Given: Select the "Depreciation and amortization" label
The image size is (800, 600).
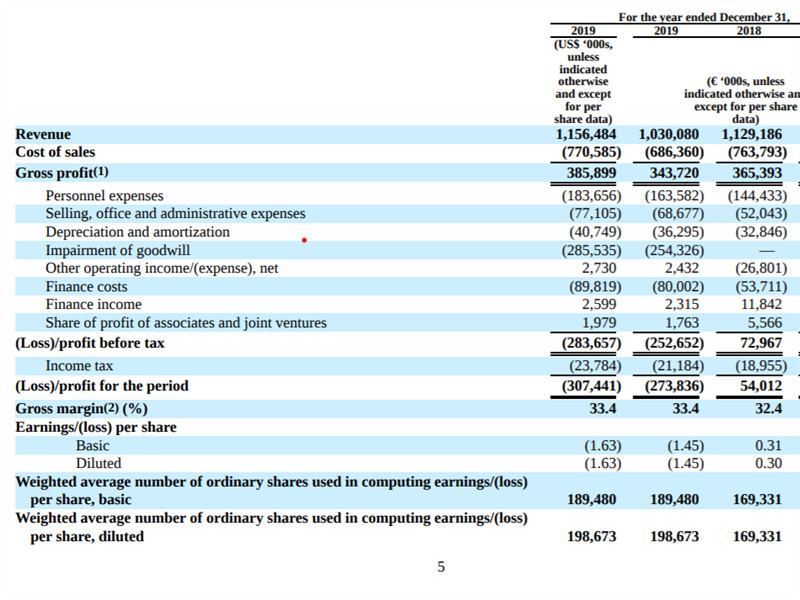Looking at the screenshot, I should 138,232.
